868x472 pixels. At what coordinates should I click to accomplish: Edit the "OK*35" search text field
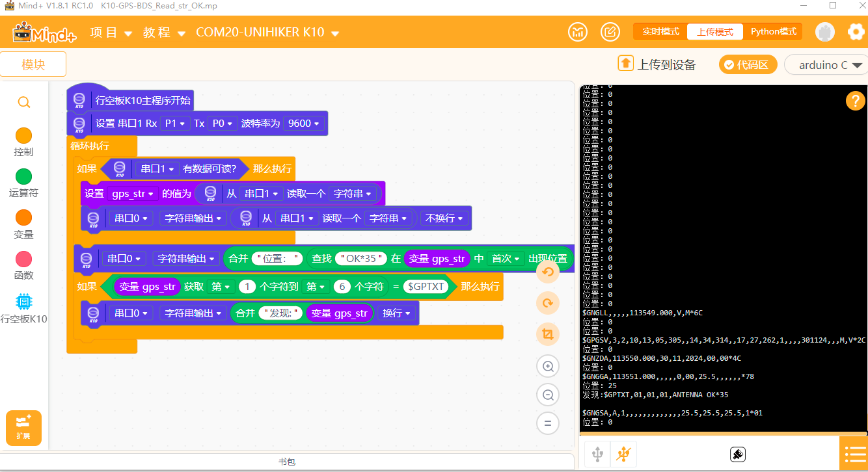pos(361,259)
